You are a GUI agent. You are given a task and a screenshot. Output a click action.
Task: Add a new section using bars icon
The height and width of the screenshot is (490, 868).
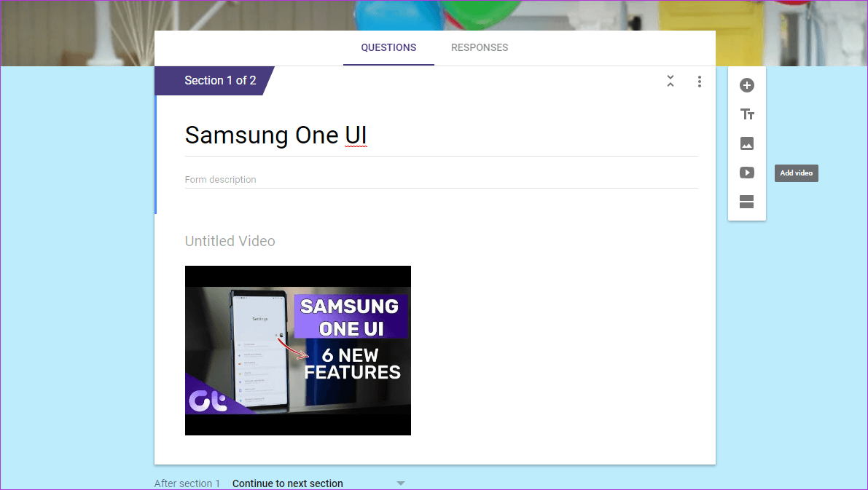[x=747, y=202]
